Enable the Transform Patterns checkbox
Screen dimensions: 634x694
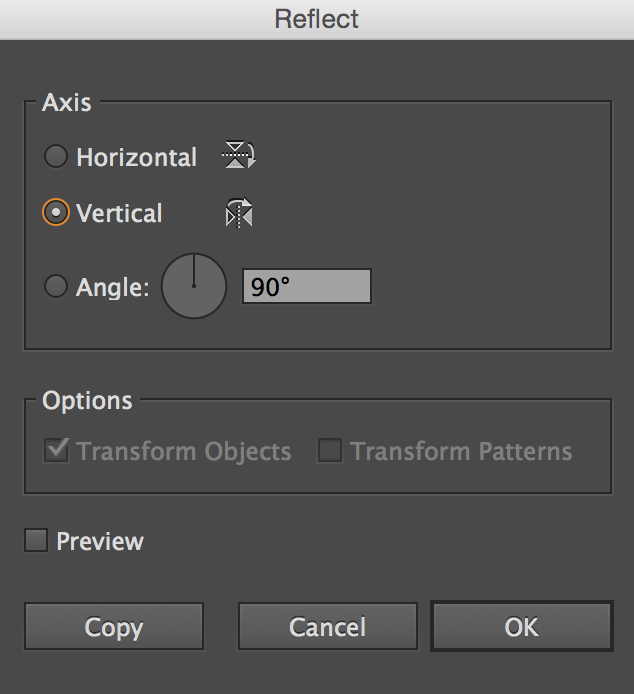pos(329,451)
